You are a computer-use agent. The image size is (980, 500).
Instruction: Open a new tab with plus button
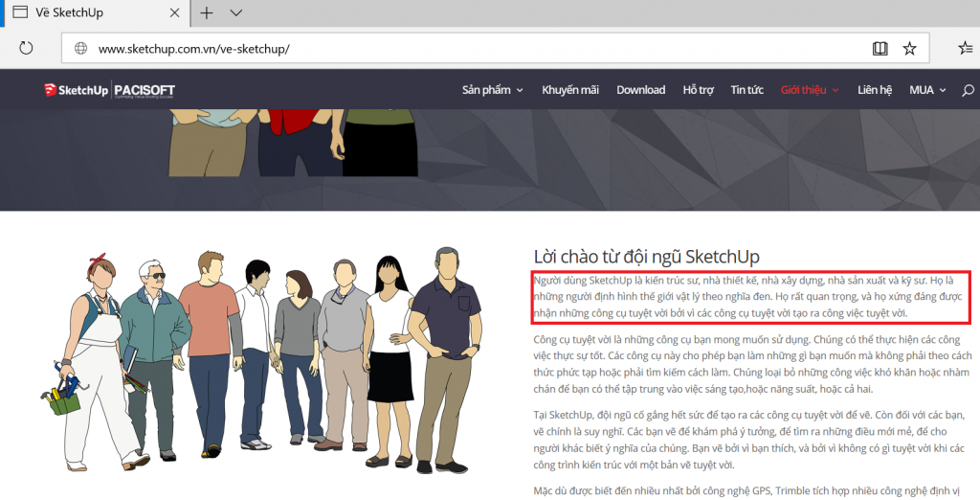click(207, 12)
